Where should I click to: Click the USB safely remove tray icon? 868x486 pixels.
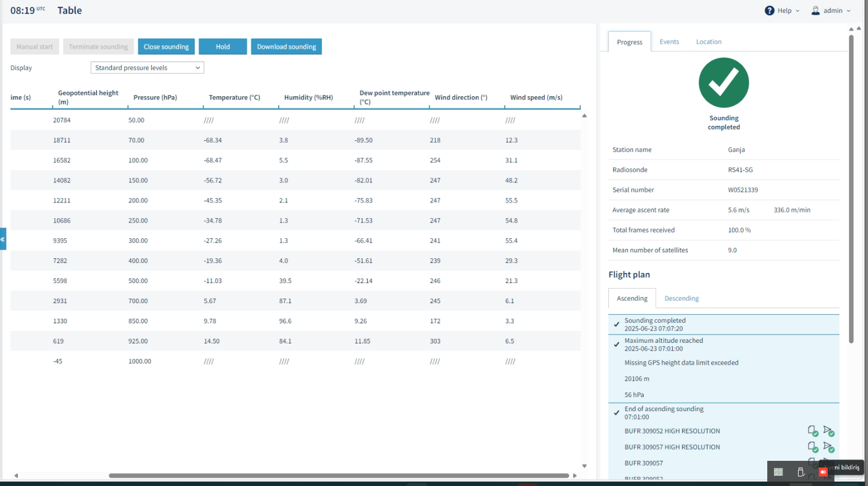click(801, 472)
